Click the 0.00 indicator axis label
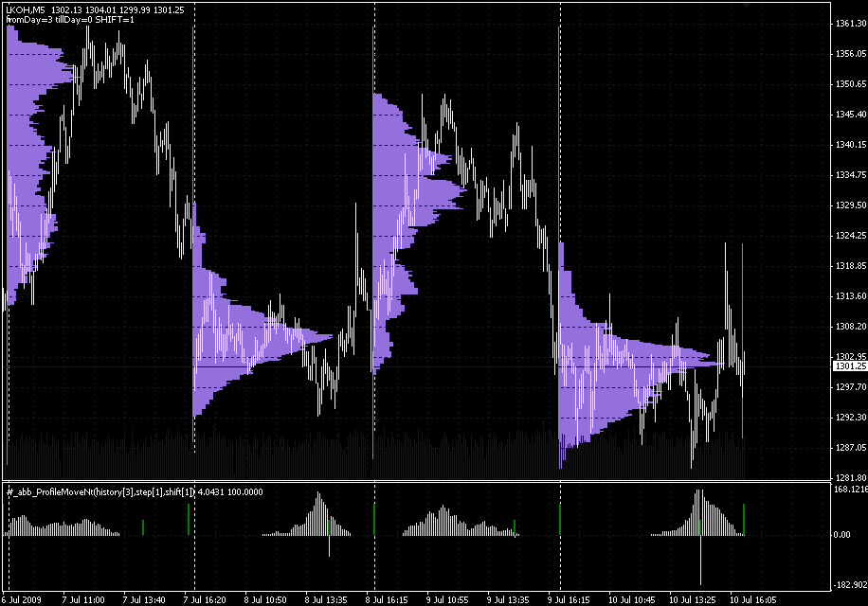This screenshot has height=606, width=868. coord(842,535)
